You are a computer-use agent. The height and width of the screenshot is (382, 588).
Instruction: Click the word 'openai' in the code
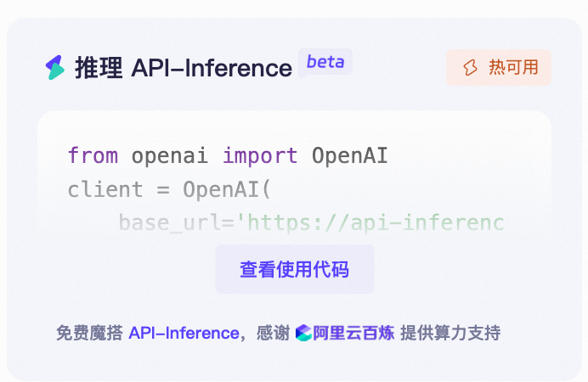[x=169, y=156]
